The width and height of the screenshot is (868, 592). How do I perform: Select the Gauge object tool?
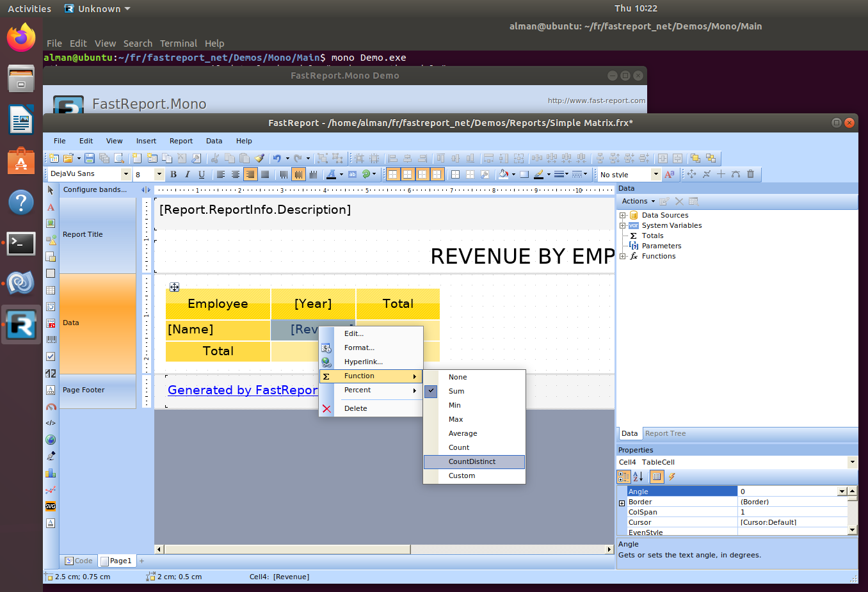pos(51,406)
